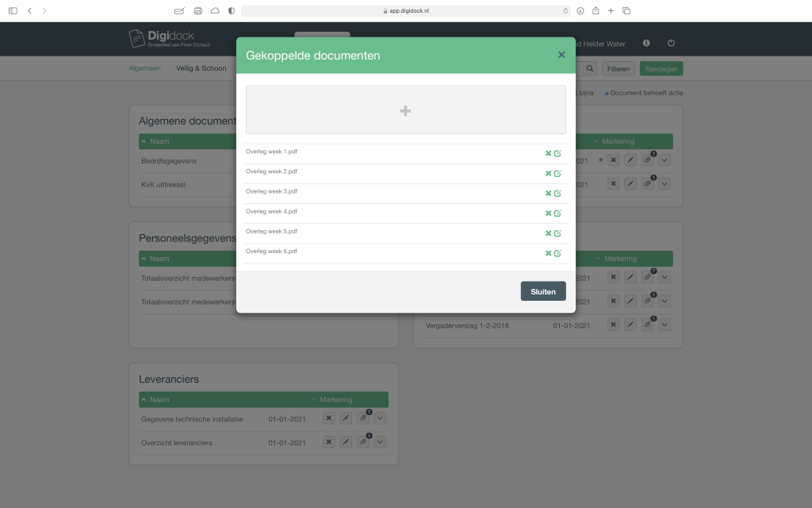Click the Toevoegen button
Image resolution: width=812 pixels, height=508 pixels.
pyautogui.click(x=661, y=69)
